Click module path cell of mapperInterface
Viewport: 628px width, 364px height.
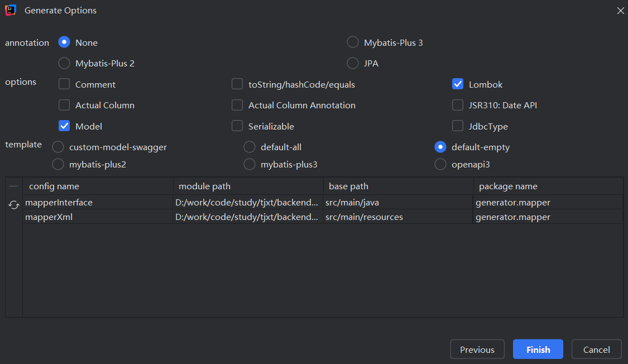pyautogui.click(x=248, y=202)
